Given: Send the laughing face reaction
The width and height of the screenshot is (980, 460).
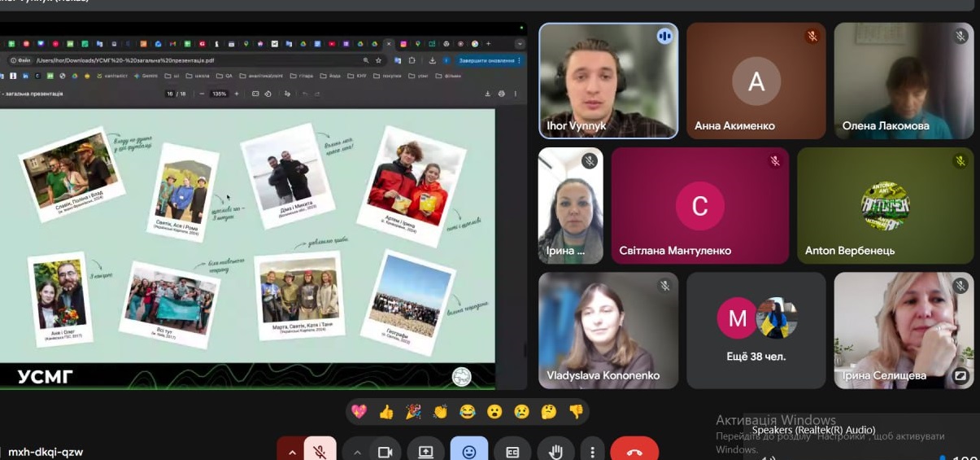Looking at the screenshot, I should click(x=467, y=412).
